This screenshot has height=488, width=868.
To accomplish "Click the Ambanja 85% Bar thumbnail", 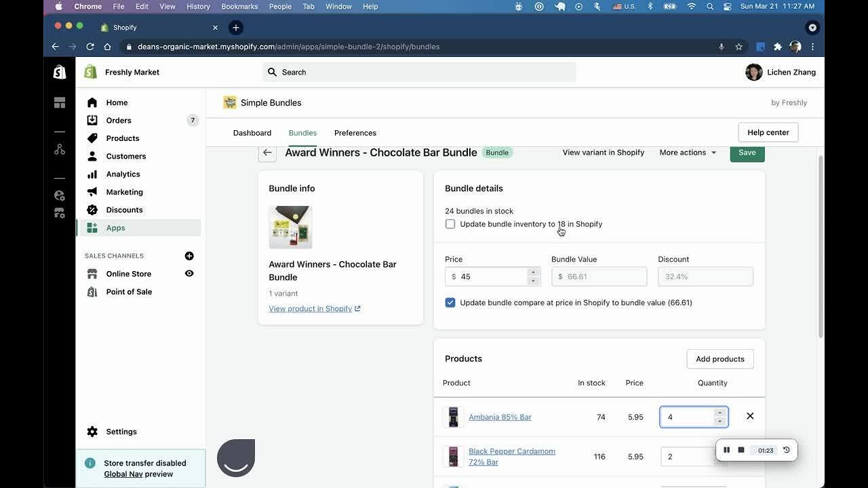I will (x=453, y=417).
